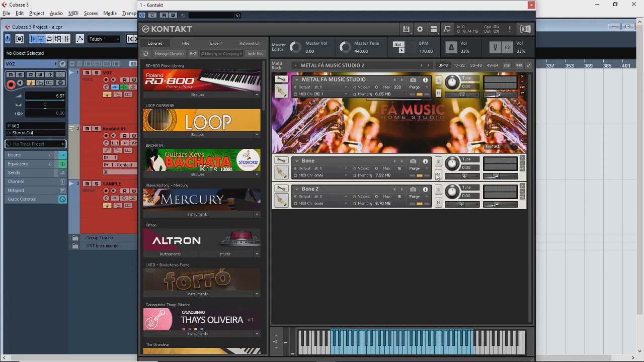Solo the Bone 2 instrument
Screen dimensions: 644x362
438,190
